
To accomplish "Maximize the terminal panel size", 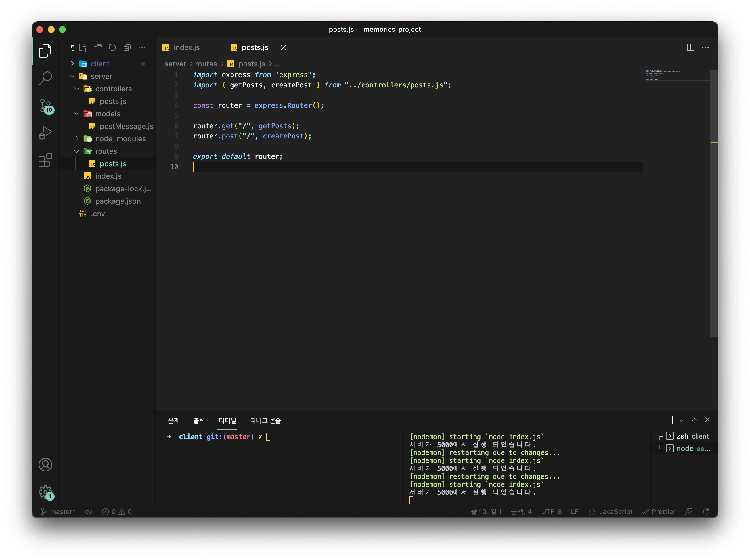I will (x=695, y=420).
